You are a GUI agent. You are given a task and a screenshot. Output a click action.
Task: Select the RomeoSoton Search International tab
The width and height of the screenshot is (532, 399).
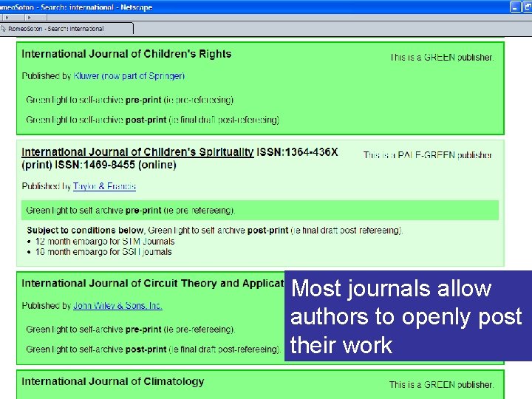[x=66, y=29]
